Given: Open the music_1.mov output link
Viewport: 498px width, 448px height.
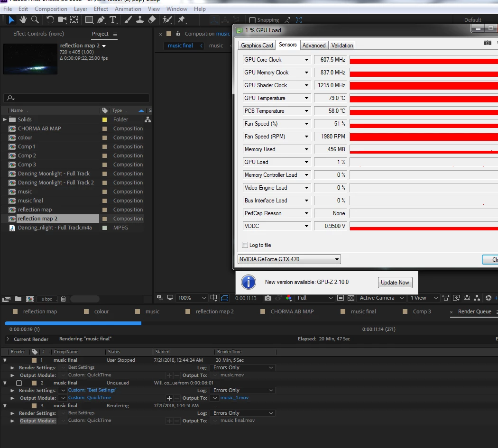Looking at the screenshot, I should click(234, 398).
